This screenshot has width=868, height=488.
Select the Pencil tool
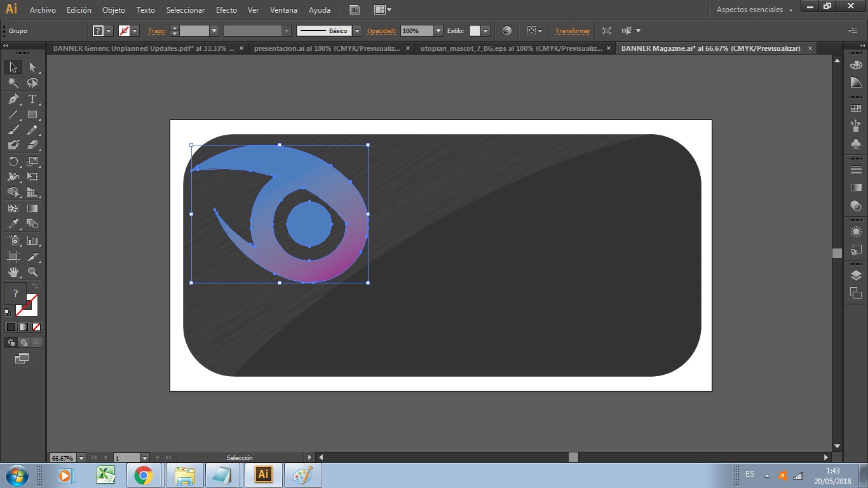32,130
